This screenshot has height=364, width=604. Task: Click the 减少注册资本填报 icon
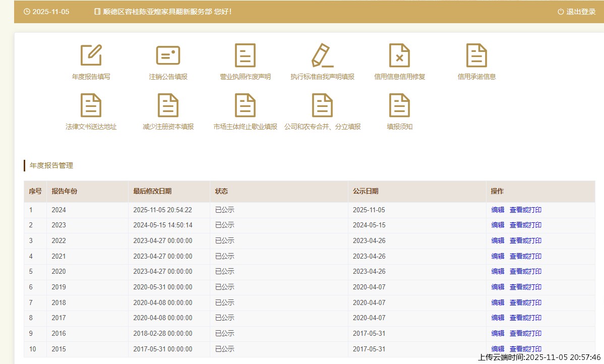pyautogui.click(x=168, y=105)
